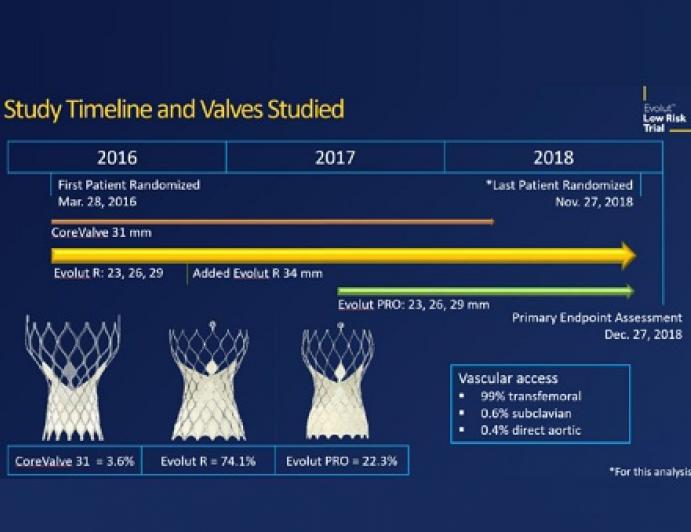Click the 'Vascular access' heading

pos(508,378)
